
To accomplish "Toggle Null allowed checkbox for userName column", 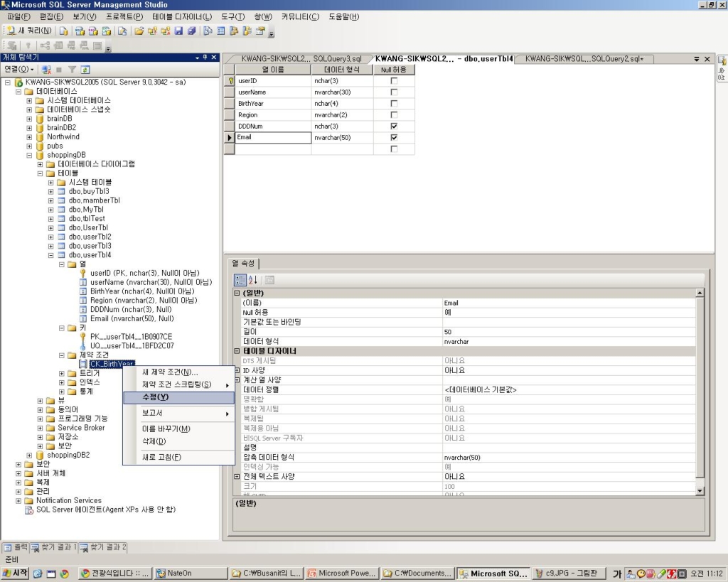I will [x=394, y=92].
